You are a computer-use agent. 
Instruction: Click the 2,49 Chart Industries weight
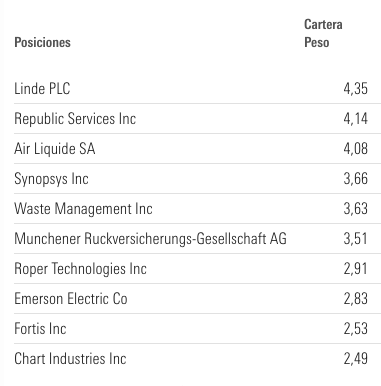[356, 359]
